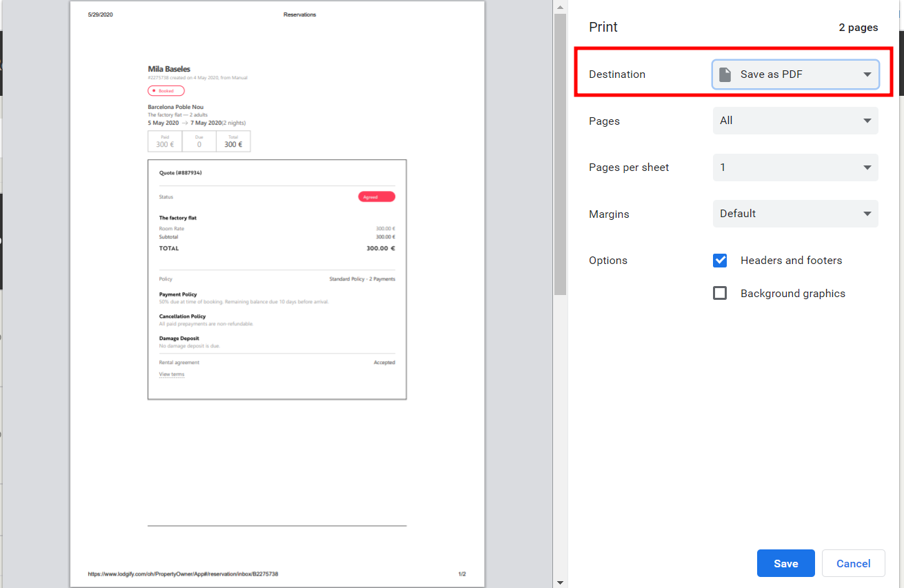This screenshot has height=588, width=904.
Task: Click the print preview scrollbar thumb
Action: [560, 152]
